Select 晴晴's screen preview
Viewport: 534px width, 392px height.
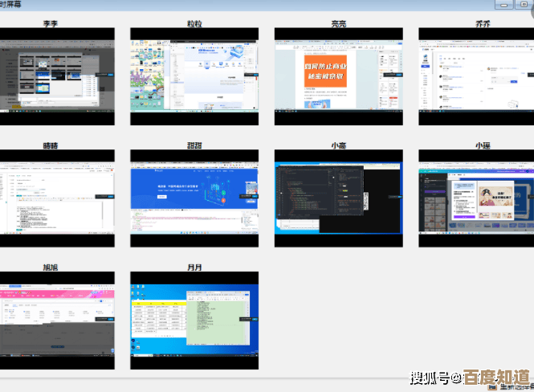pos(57,198)
